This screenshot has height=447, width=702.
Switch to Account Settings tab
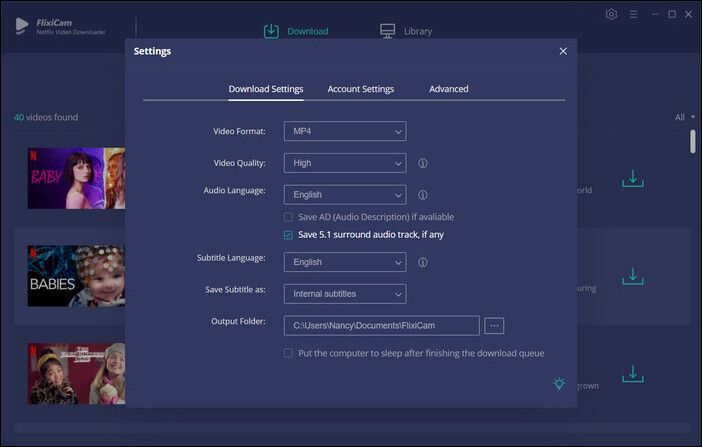pyautogui.click(x=360, y=89)
